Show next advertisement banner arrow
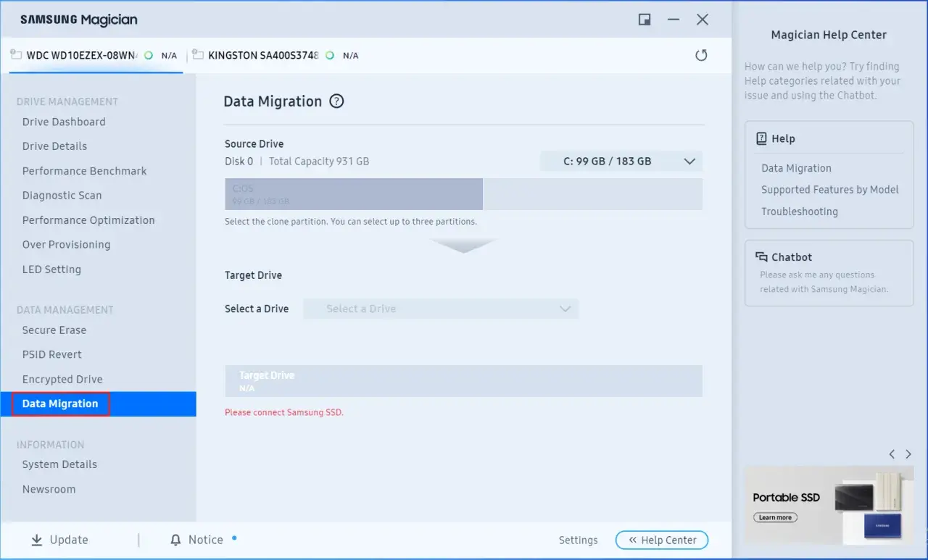Screen dimensions: 928x560 tap(908, 454)
